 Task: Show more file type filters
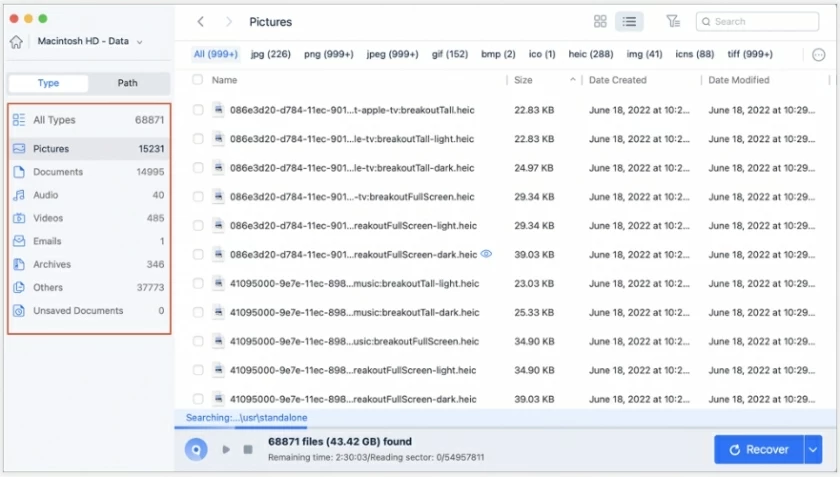(x=819, y=54)
